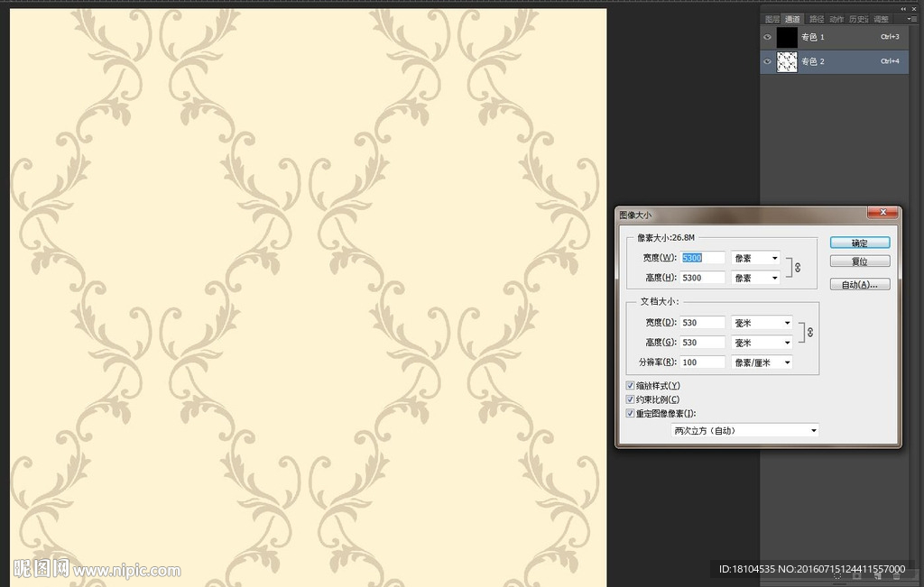Image resolution: width=924 pixels, height=587 pixels.
Task: Switch to the 路径 tab
Action: (x=816, y=19)
